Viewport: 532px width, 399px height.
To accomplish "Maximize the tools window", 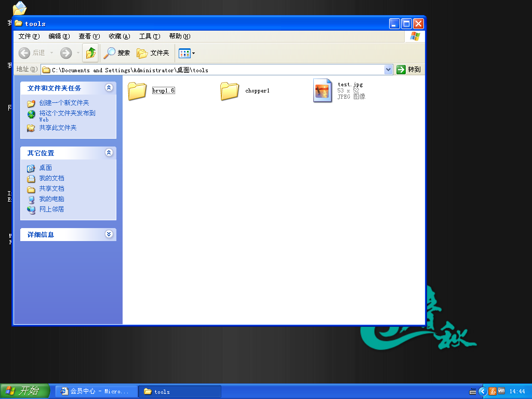I will click(406, 24).
